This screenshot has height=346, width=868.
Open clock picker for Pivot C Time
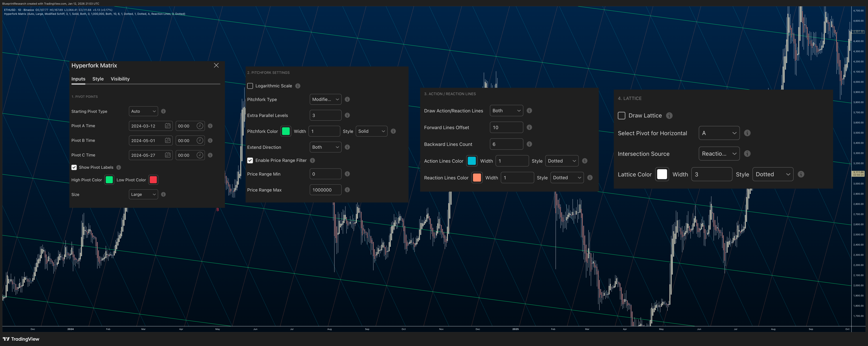pos(200,155)
